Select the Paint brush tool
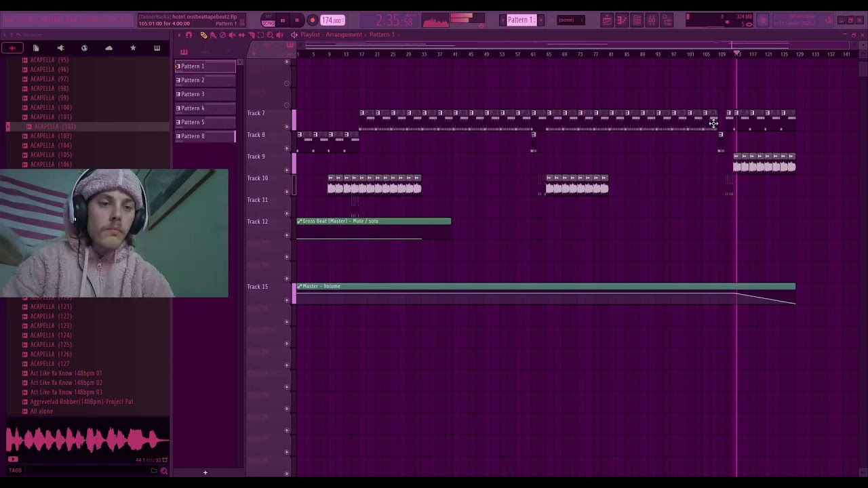This screenshot has height=488, width=868. (213, 35)
